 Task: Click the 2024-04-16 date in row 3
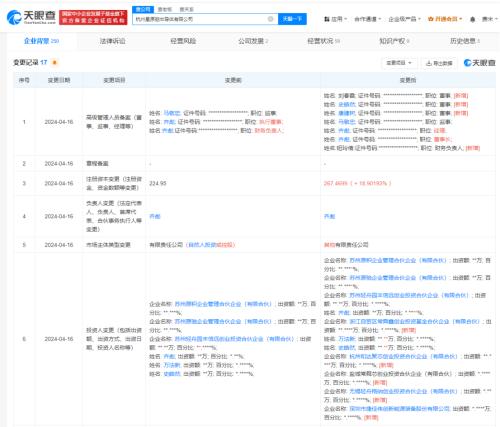(x=59, y=183)
